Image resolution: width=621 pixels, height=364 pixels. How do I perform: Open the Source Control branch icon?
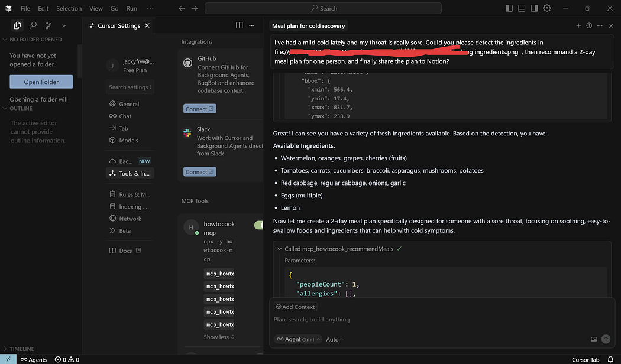48,25
